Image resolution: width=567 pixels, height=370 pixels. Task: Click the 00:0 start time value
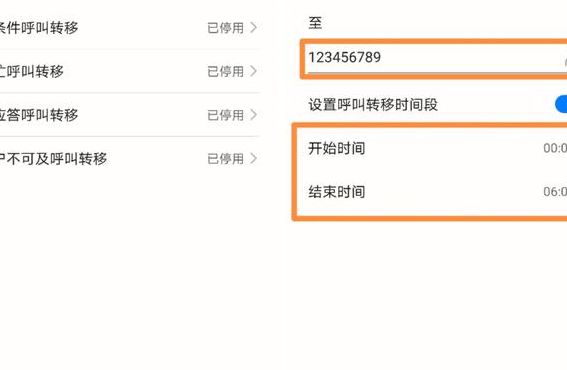pyautogui.click(x=555, y=148)
